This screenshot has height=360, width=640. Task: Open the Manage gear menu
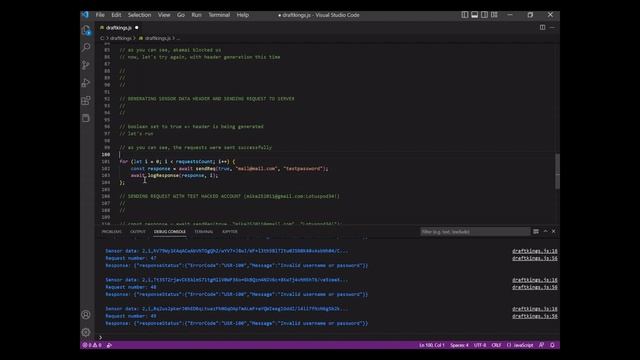click(x=86, y=332)
